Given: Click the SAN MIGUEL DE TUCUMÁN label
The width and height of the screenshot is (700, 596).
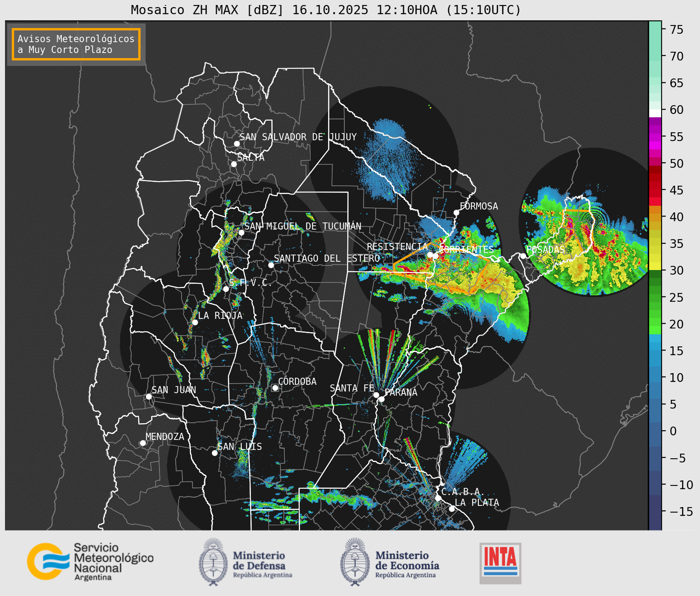Looking at the screenshot, I should pos(303,226).
